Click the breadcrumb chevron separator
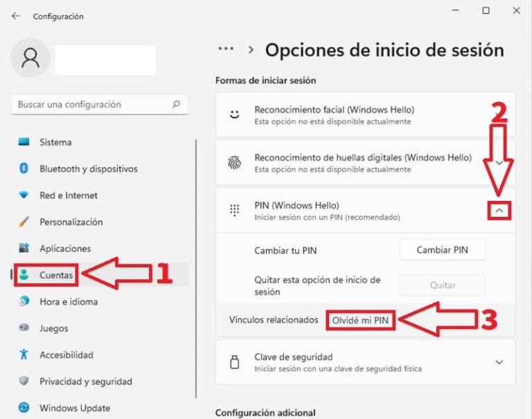The height and width of the screenshot is (419, 532). [x=251, y=50]
